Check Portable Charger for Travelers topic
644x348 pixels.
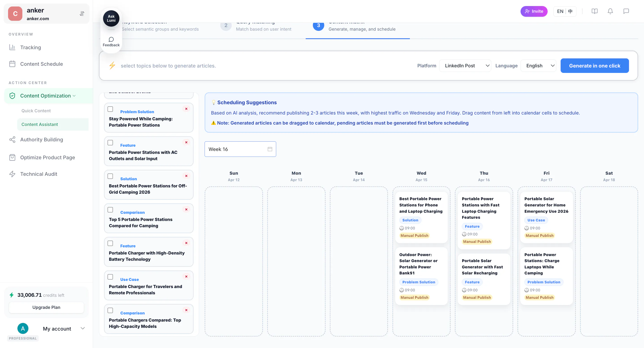click(110, 277)
